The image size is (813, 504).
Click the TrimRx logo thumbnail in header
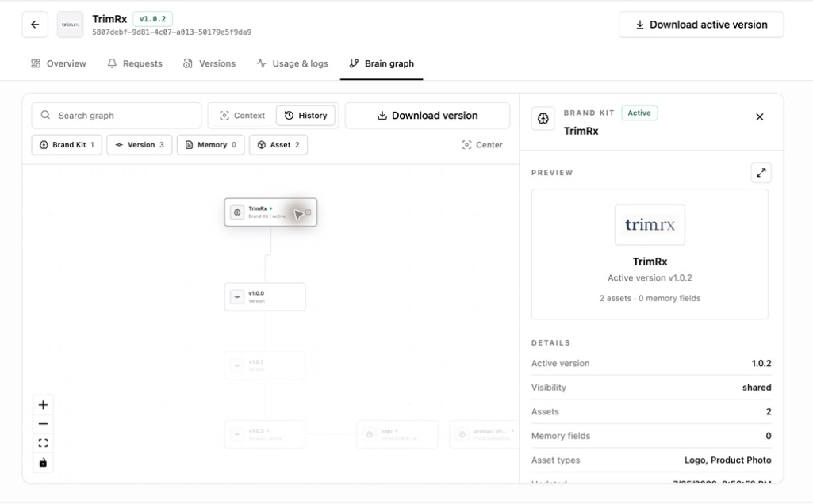tap(70, 25)
